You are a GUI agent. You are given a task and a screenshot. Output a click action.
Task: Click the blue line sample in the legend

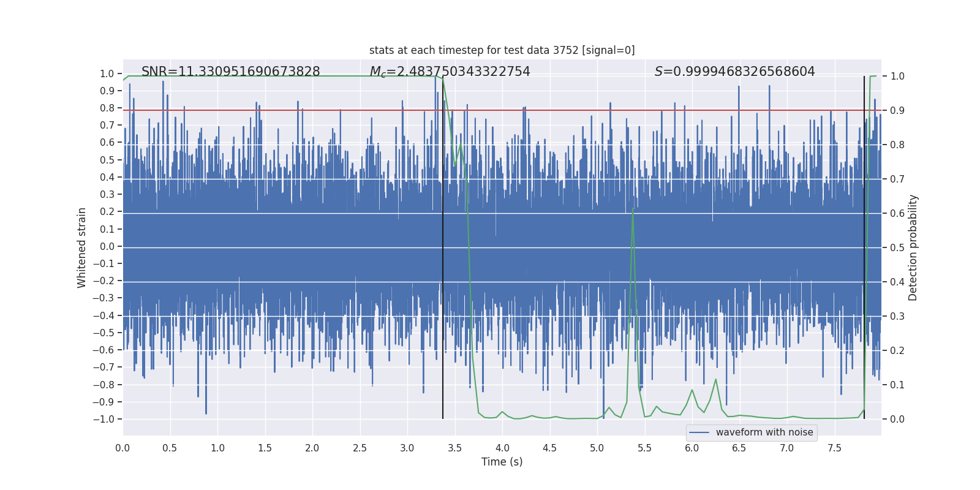(x=699, y=432)
